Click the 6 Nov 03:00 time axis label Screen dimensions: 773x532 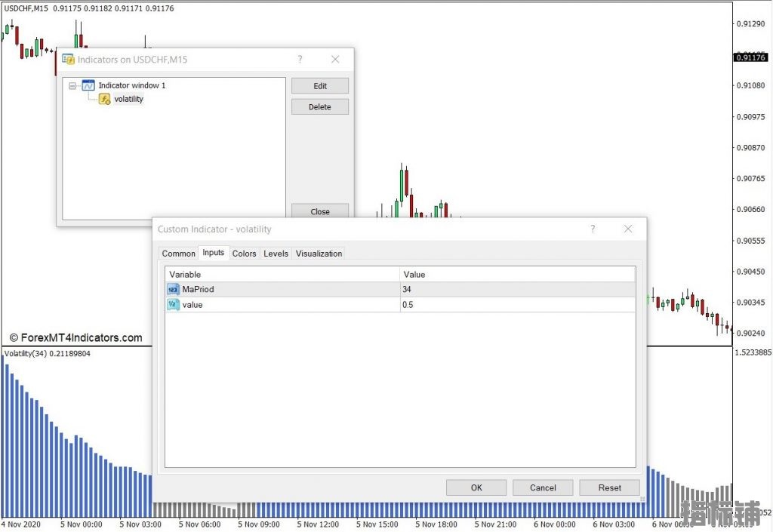coord(614,524)
